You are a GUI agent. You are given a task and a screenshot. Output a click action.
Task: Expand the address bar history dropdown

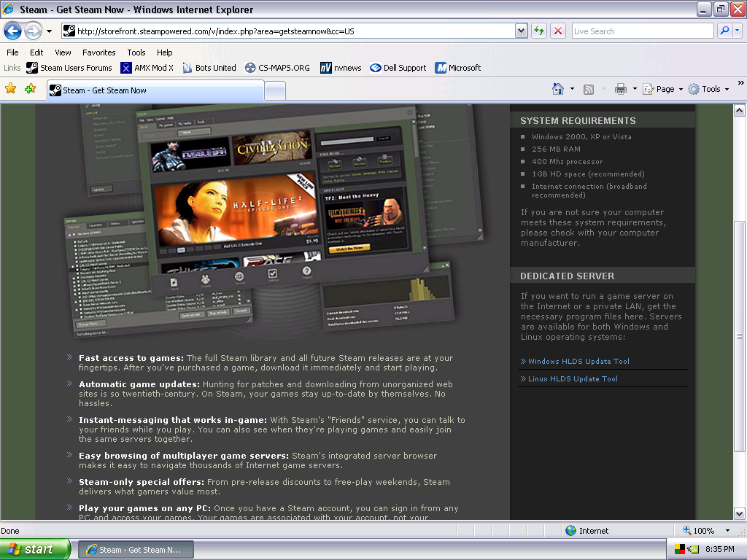click(x=521, y=31)
